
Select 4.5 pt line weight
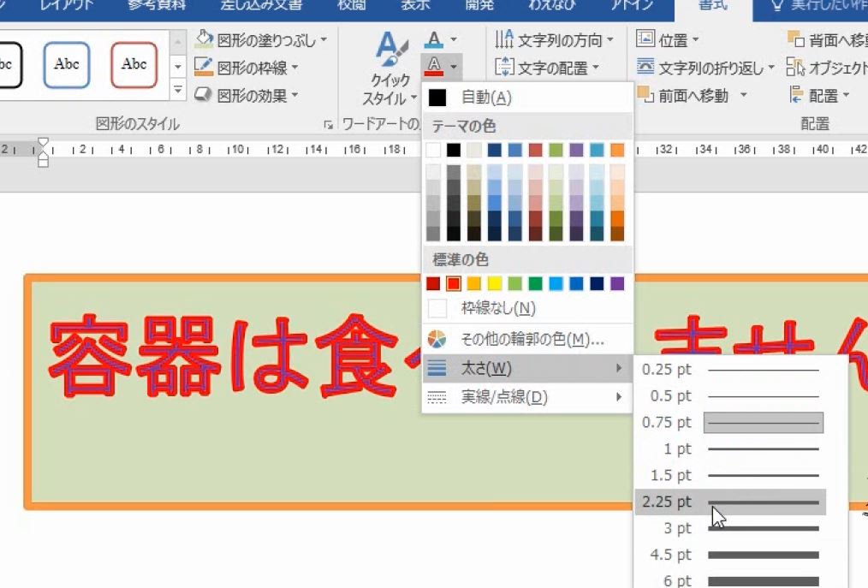(731, 555)
